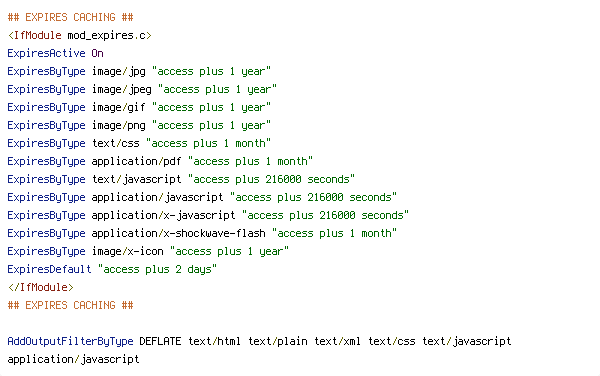Click the ExpiresActive directive keyword

coord(46,54)
